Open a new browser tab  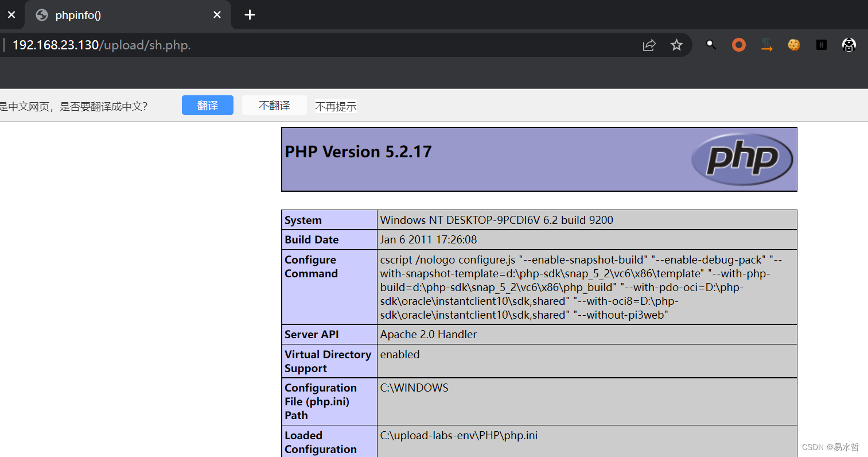click(x=250, y=15)
